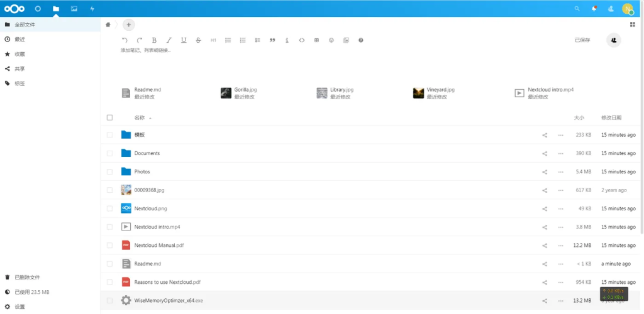Insert a blockquote in the editor

[x=272, y=40]
